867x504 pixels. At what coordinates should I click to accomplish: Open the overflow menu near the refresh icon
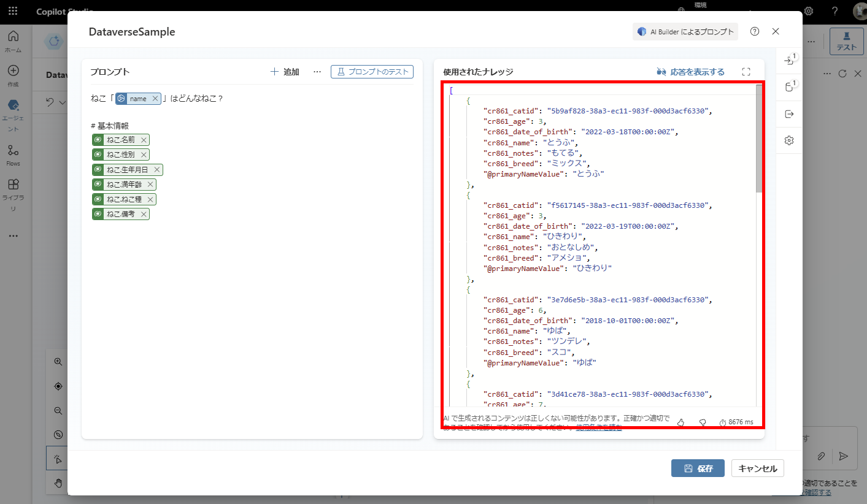827,73
